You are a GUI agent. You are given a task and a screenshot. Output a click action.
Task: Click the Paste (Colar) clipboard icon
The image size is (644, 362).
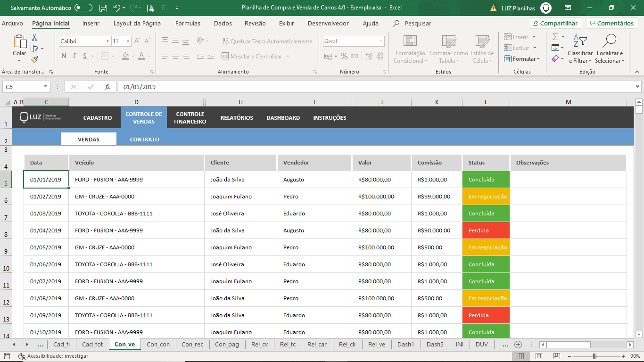19,41
